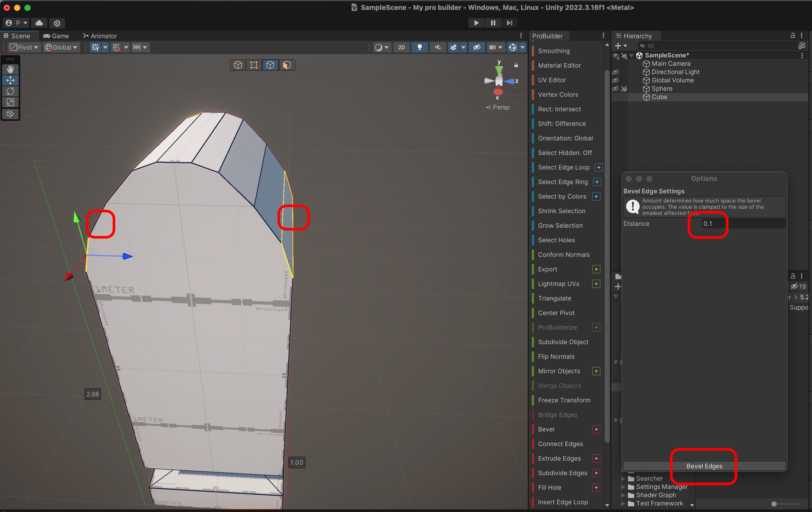Click the Bevel Edges button
Screen dimensions: 812x512
pyautogui.click(x=704, y=466)
